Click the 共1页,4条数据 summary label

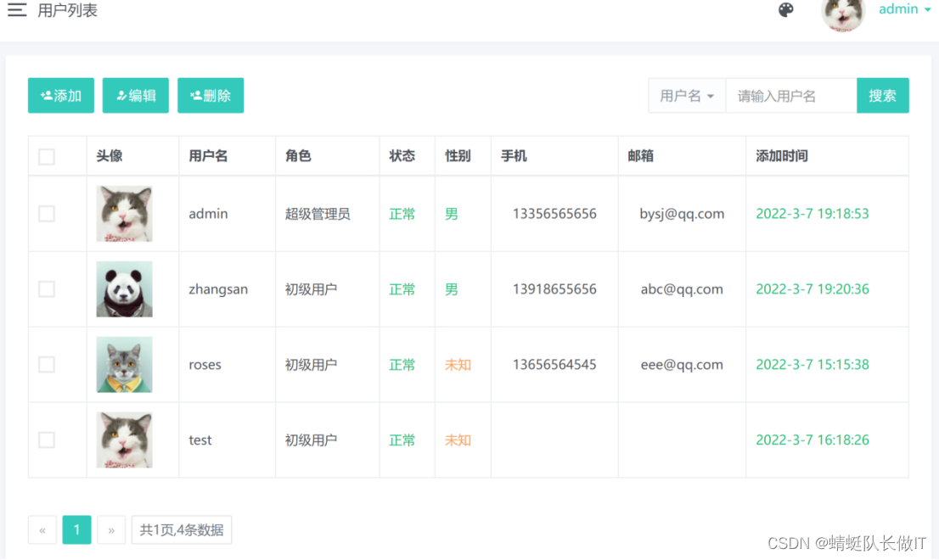[x=182, y=530]
